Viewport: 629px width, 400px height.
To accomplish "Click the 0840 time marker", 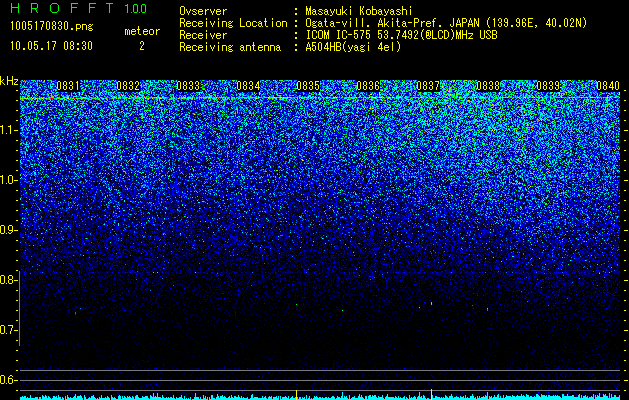I will point(608,86).
